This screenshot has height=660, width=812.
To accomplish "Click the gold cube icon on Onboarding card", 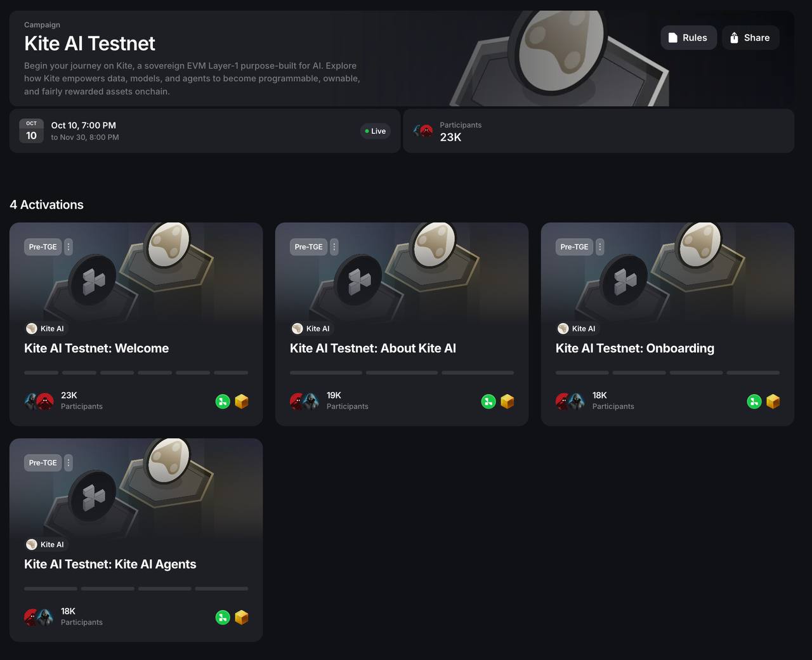I will pos(773,402).
